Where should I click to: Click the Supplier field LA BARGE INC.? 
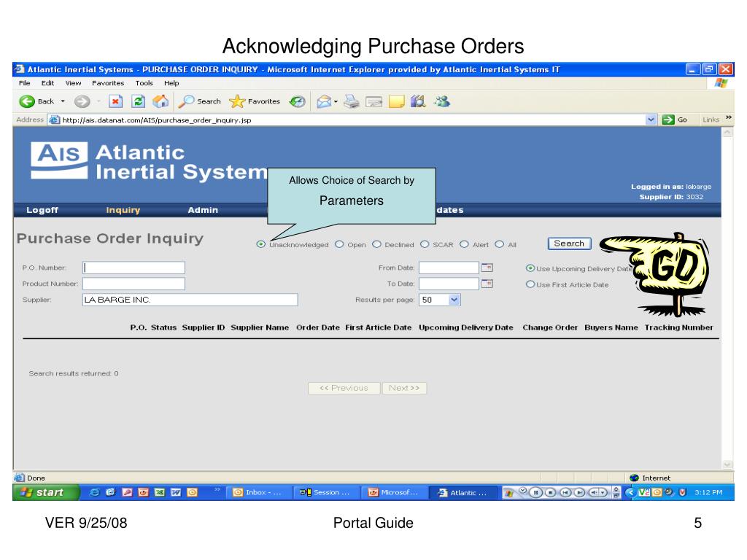[190, 300]
